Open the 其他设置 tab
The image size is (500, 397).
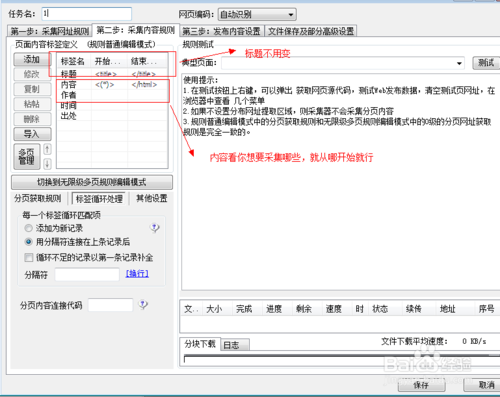pyautogui.click(x=152, y=199)
